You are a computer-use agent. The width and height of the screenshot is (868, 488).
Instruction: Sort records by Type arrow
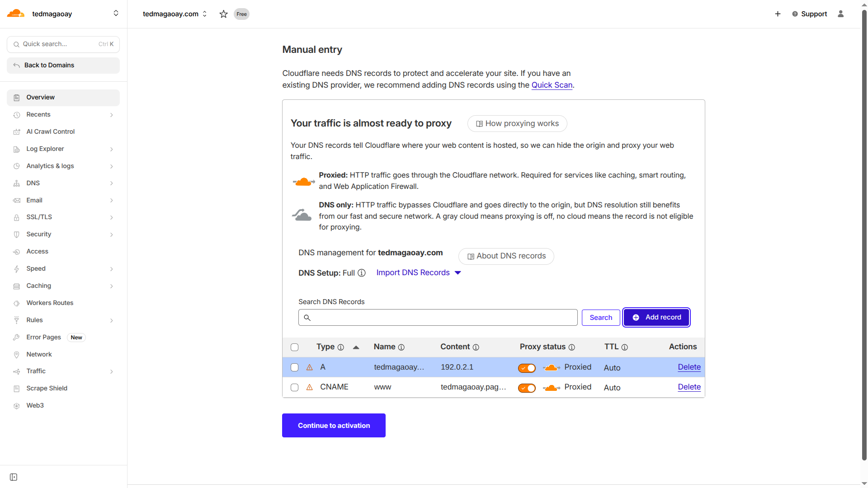[x=356, y=347]
